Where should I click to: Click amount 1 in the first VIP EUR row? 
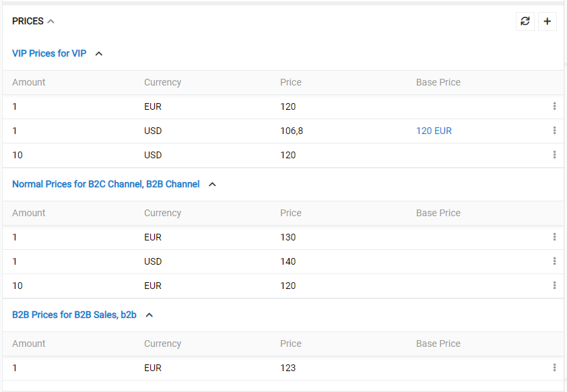click(14, 106)
